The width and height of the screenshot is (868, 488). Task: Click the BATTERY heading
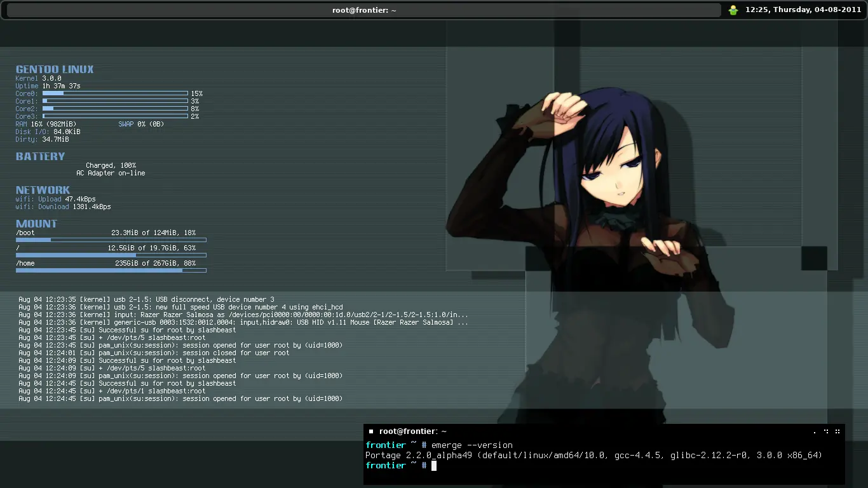pyautogui.click(x=41, y=156)
